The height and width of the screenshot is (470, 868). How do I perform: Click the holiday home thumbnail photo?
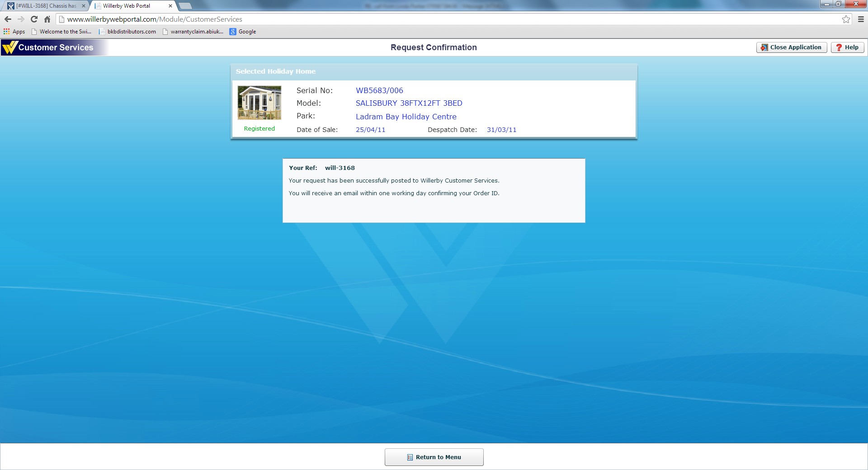(x=259, y=103)
